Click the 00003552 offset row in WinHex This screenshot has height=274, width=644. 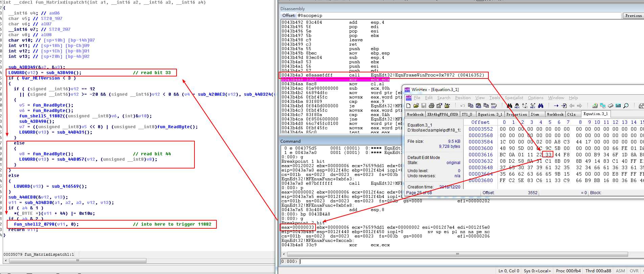(481, 129)
